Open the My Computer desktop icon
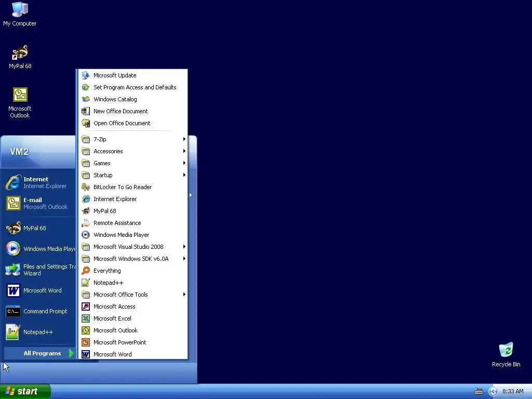The height and width of the screenshot is (399, 532). tap(20, 14)
